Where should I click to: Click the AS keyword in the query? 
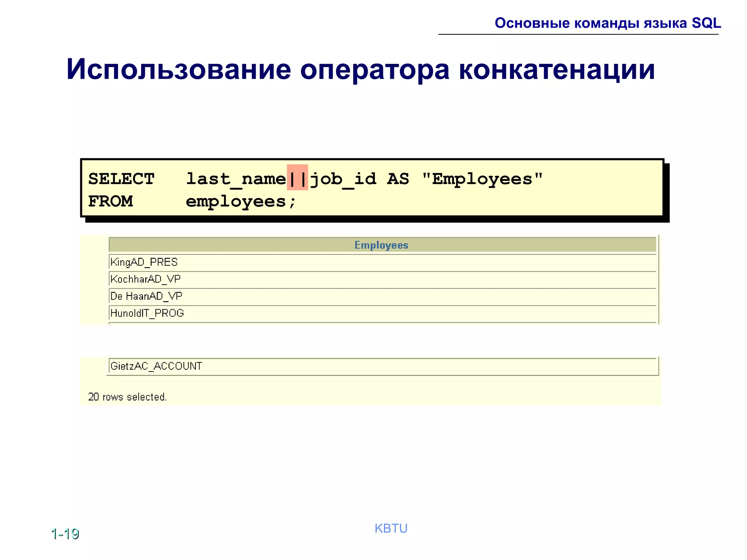click(x=398, y=179)
